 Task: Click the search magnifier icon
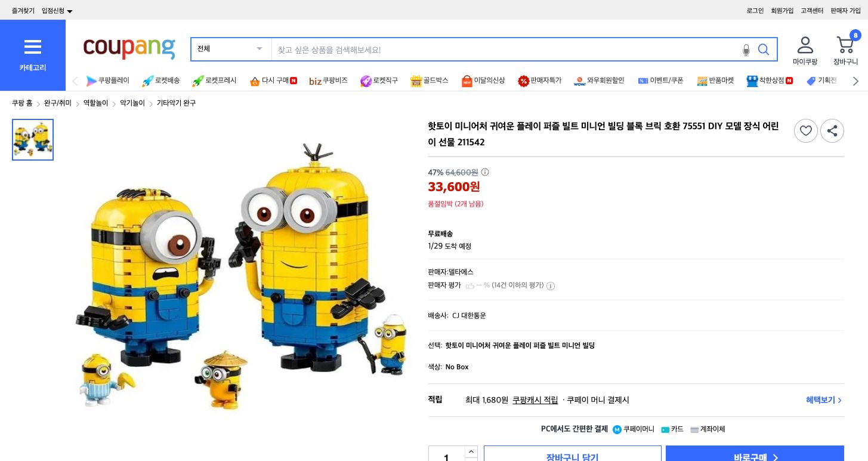[764, 50]
